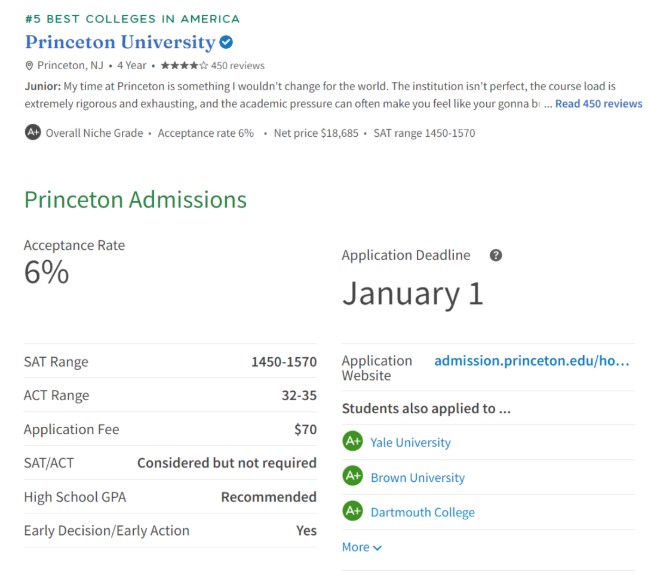Click the A+ grade badge for Brown University
The image size is (671, 587).
353,476
